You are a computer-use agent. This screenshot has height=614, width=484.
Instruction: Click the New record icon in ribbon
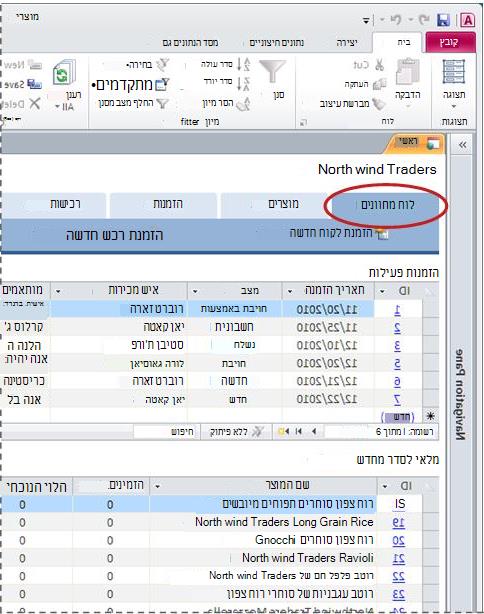34,65
